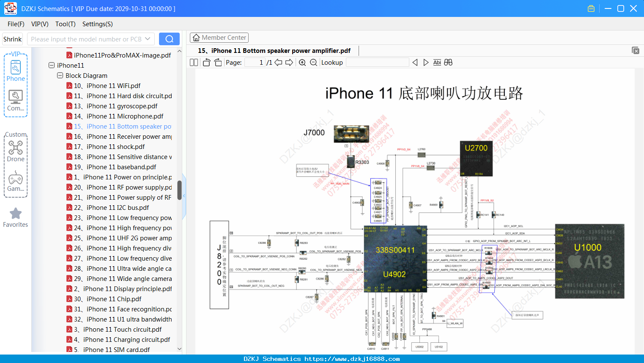Open iPhone 11 Wide angle camera file
644x363 pixels.
[119, 278]
